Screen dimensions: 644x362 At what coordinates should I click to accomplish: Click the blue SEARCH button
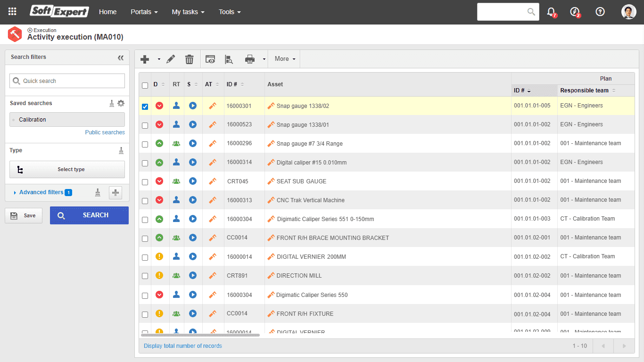point(89,215)
